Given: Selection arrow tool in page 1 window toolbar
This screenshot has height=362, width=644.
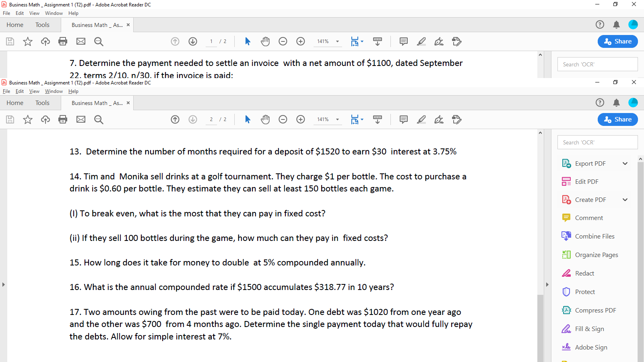Looking at the screenshot, I should coord(248,41).
